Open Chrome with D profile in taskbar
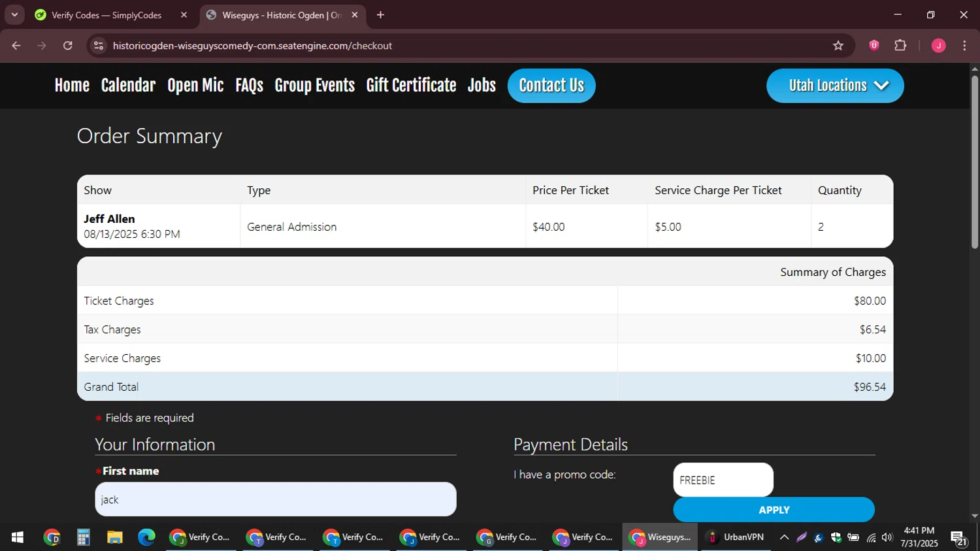Image resolution: width=980 pixels, height=551 pixels. (x=52, y=537)
